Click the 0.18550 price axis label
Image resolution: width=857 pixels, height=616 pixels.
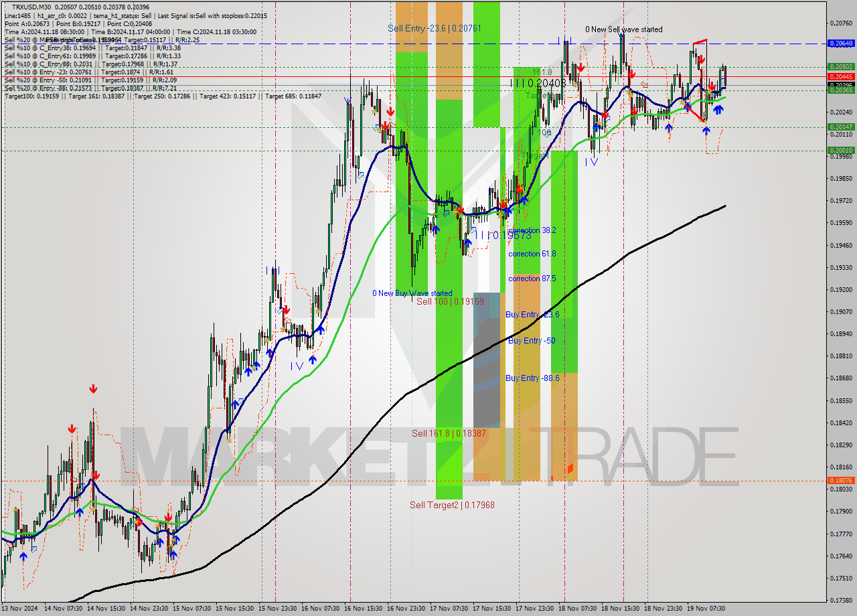tap(841, 400)
